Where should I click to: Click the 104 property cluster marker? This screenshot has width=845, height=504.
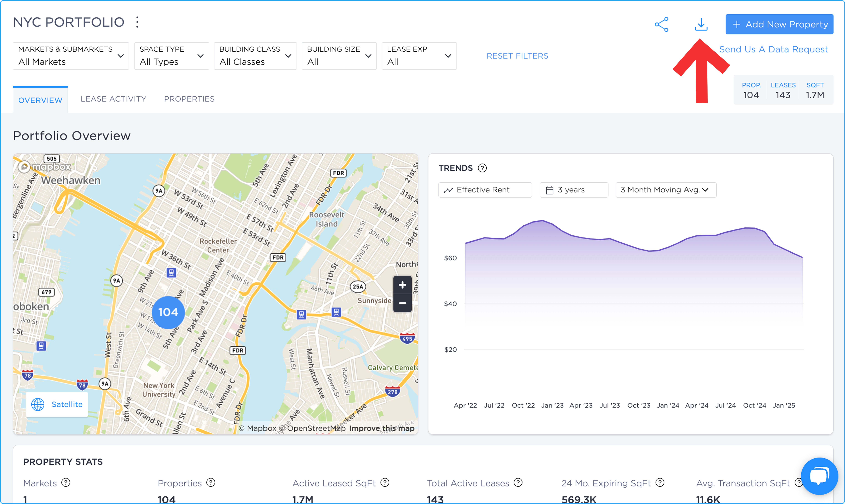168,312
